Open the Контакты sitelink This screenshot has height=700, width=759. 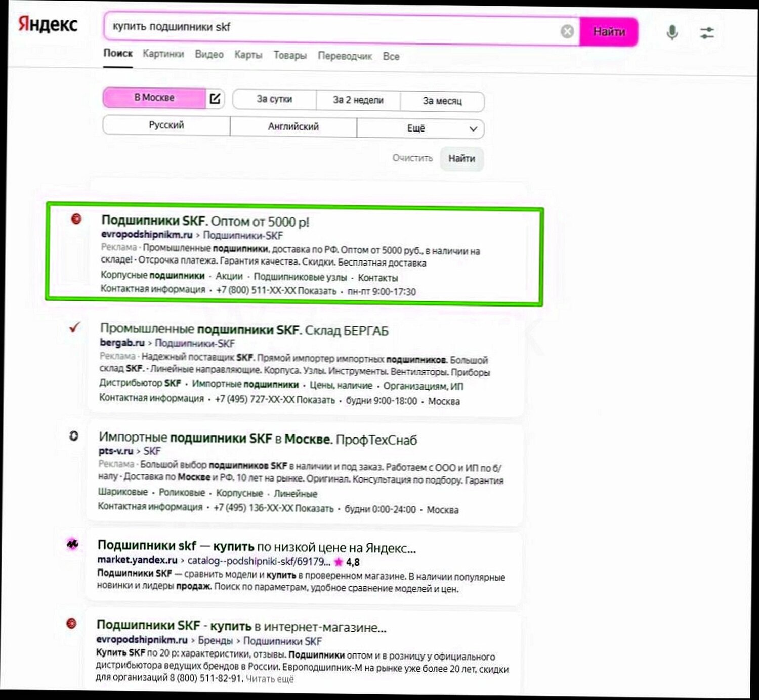click(378, 278)
